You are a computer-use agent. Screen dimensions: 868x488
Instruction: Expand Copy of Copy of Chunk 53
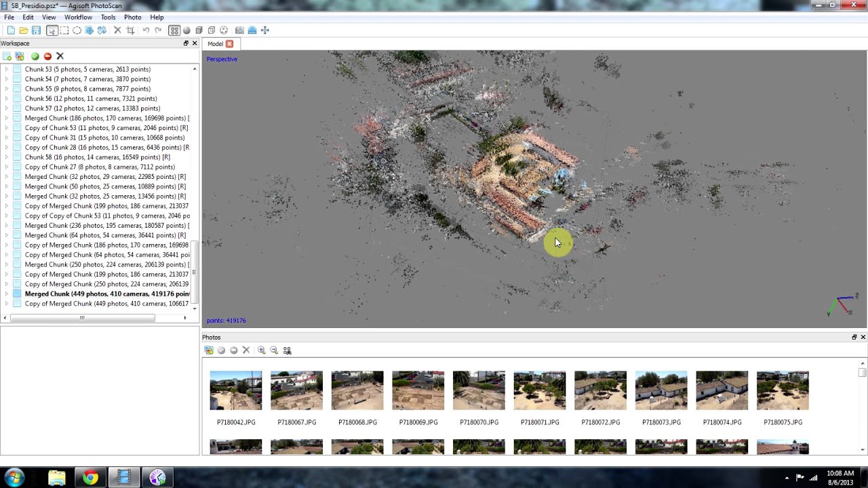pyautogui.click(x=7, y=216)
